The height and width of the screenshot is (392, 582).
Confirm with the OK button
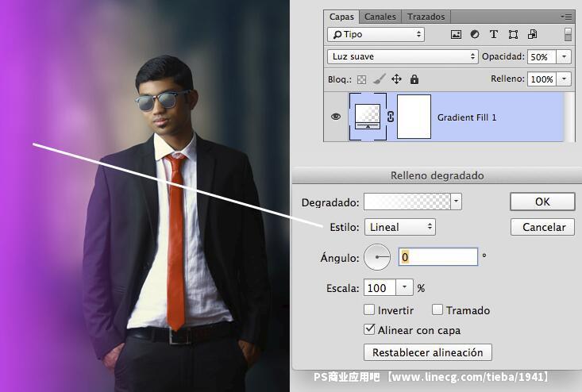[x=542, y=202]
